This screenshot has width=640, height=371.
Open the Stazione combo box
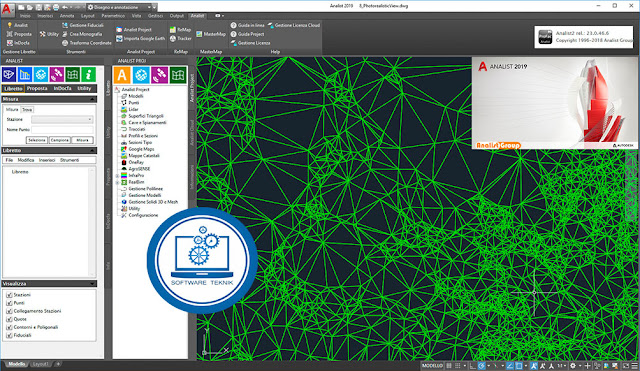pyautogui.click(x=62, y=119)
